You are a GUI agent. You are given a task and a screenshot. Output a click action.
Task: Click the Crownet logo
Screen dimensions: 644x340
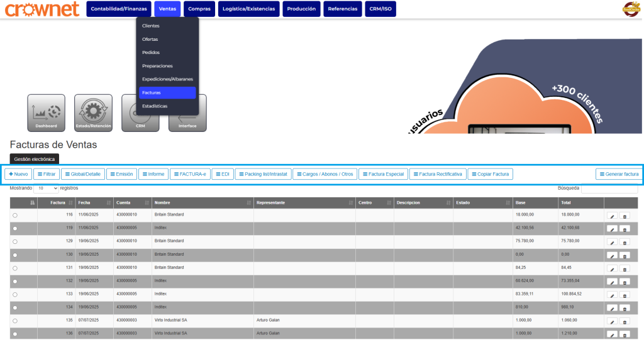[42, 9]
